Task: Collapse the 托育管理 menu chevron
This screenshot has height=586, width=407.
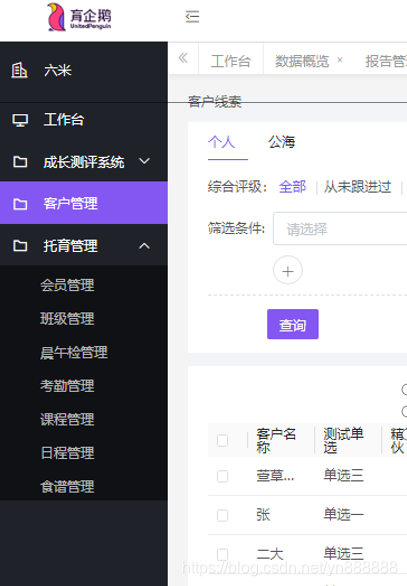Action: point(145,246)
